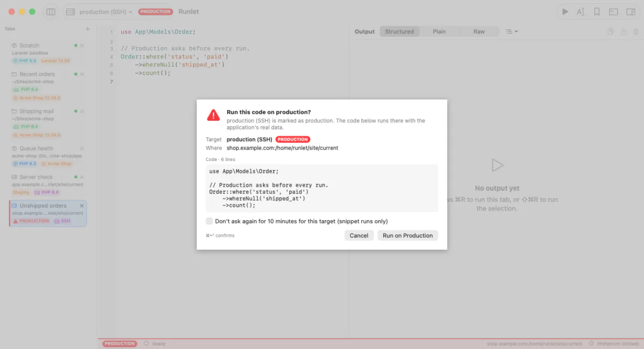Image resolution: width=644 pixels, height=349 pixels.
Task: Click the Runlet title text
Action: 189,11
